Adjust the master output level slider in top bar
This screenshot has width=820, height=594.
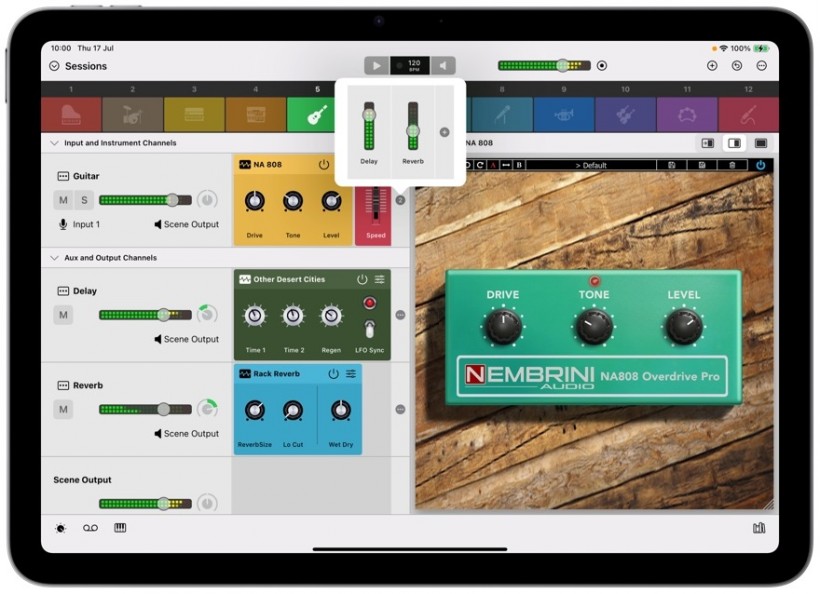[x=544, y=66]
